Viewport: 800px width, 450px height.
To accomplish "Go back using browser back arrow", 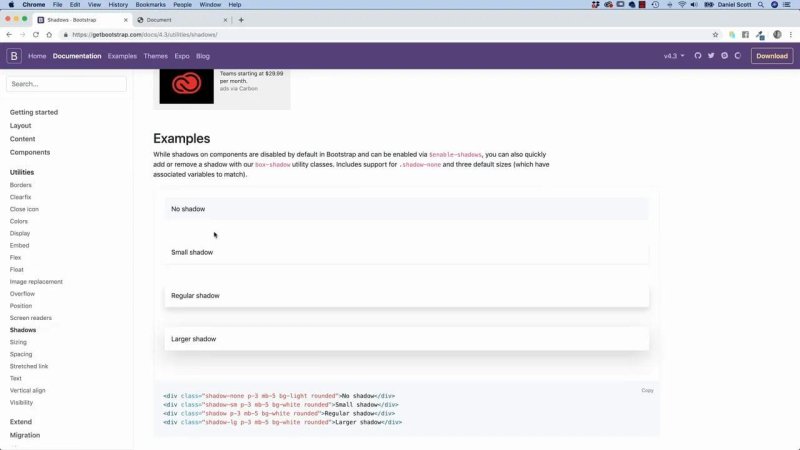I will 9,35.
